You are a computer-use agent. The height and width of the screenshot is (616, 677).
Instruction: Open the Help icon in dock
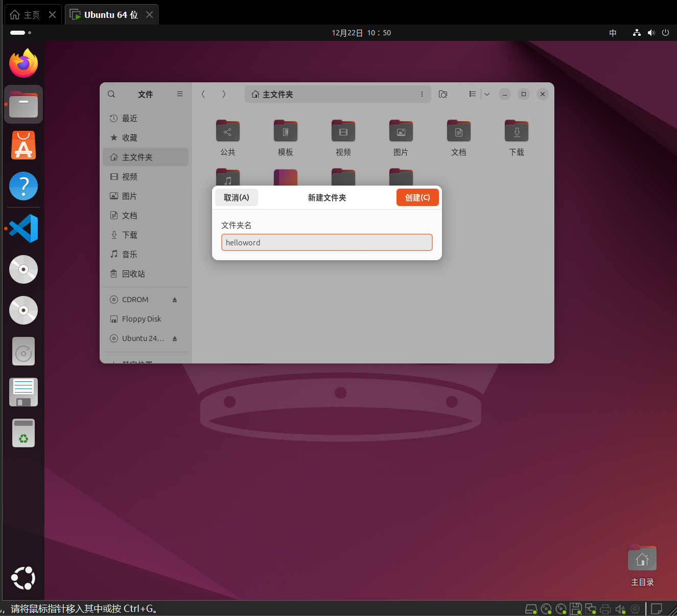(24, 186)
